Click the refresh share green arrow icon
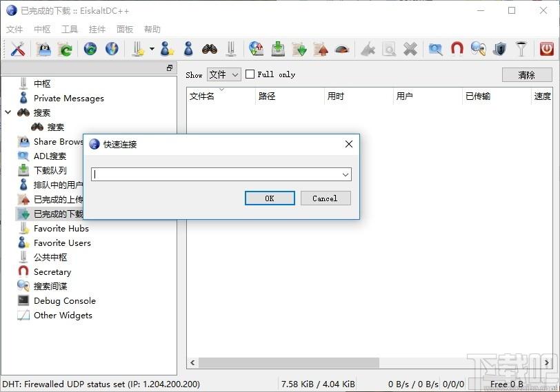The image size is (560, 392). click(66, 49)
